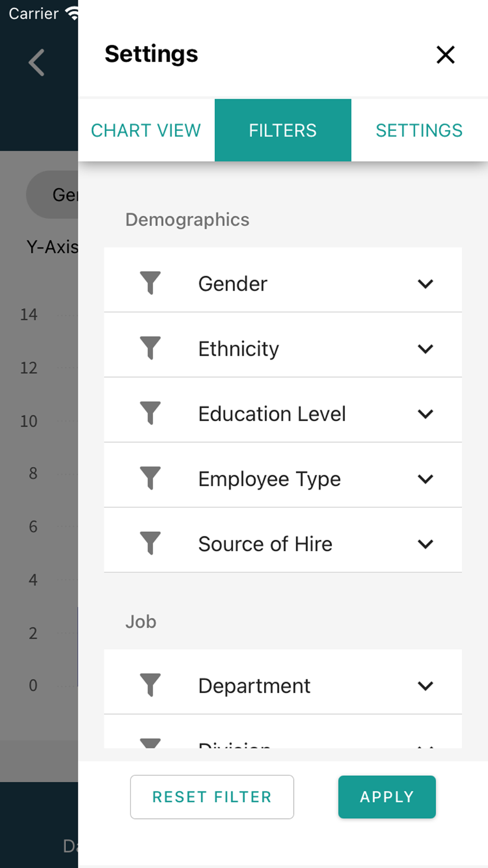Open the Education Level dropdown arrow
Viewport: 488px width, 868px height.
pyautogui.click(x=426, y=414)
